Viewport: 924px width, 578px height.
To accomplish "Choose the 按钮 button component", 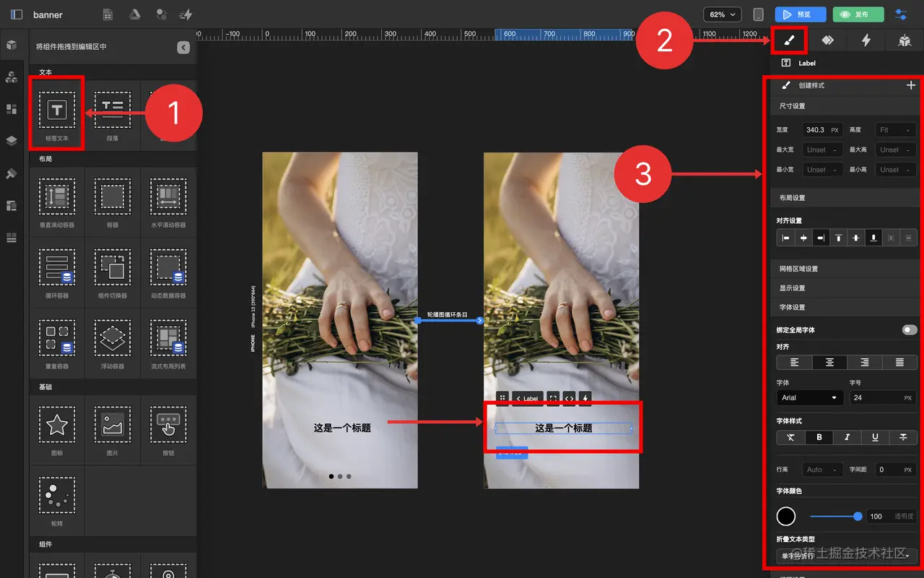I will point(168,430).
